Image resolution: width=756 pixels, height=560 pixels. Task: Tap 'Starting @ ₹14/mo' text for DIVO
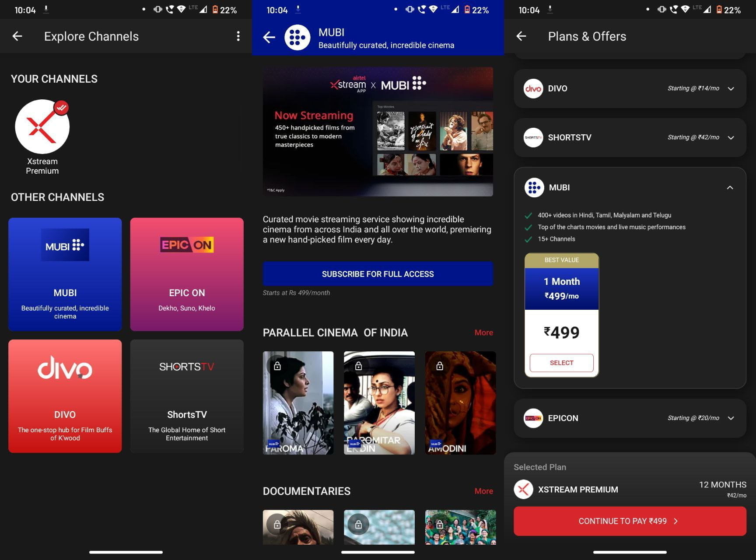(693, 88)
